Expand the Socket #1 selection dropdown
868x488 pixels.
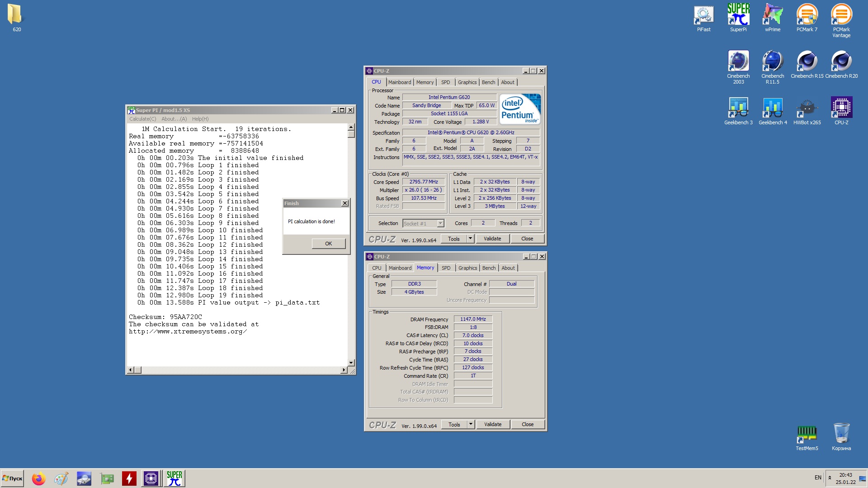(x=440, y=224)
